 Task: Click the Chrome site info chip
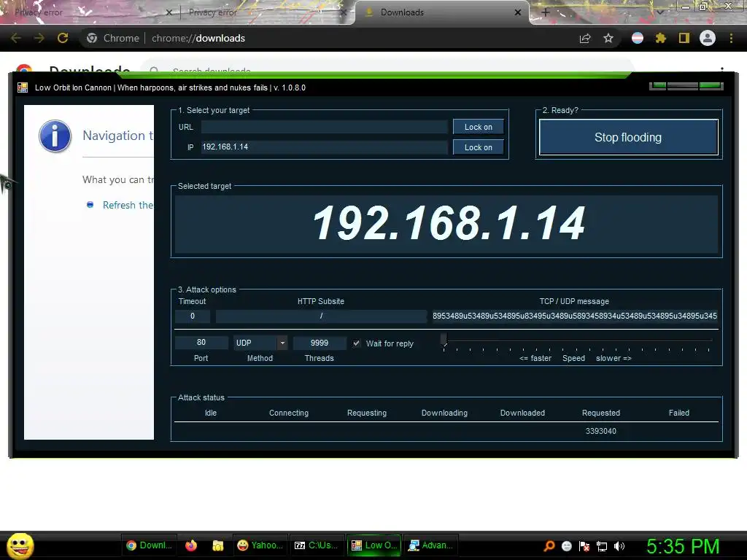pos(113,38)
